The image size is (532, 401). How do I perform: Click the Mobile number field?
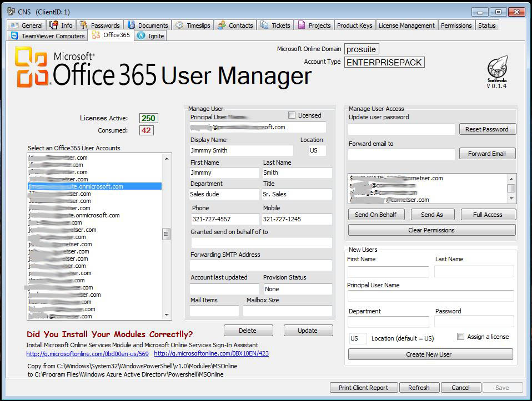click(x=297, y=219)
